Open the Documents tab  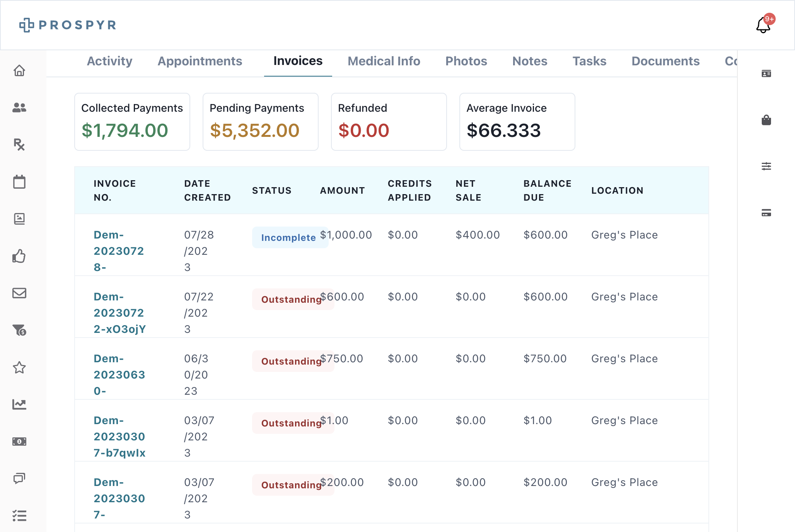[x=665, y=61]
